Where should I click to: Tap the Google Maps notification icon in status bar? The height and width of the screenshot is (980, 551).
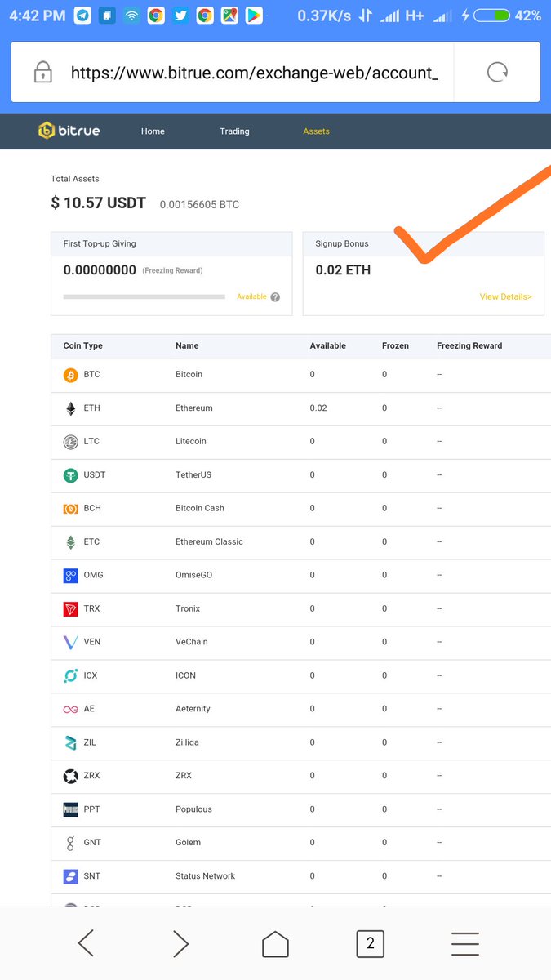(x=229, y=16)
